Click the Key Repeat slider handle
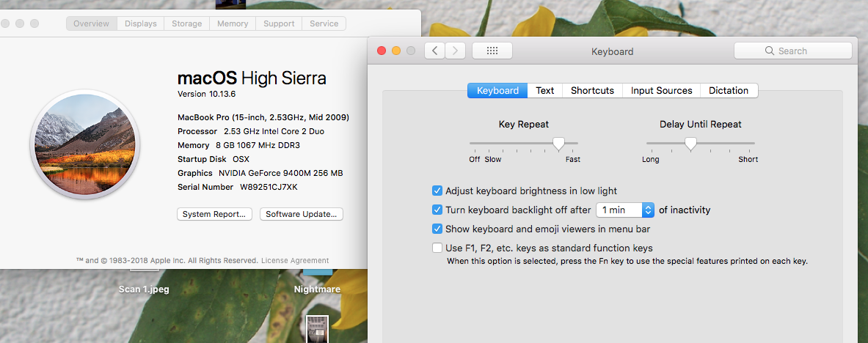Screen dimensions: 868x343 tap(558, 144)
